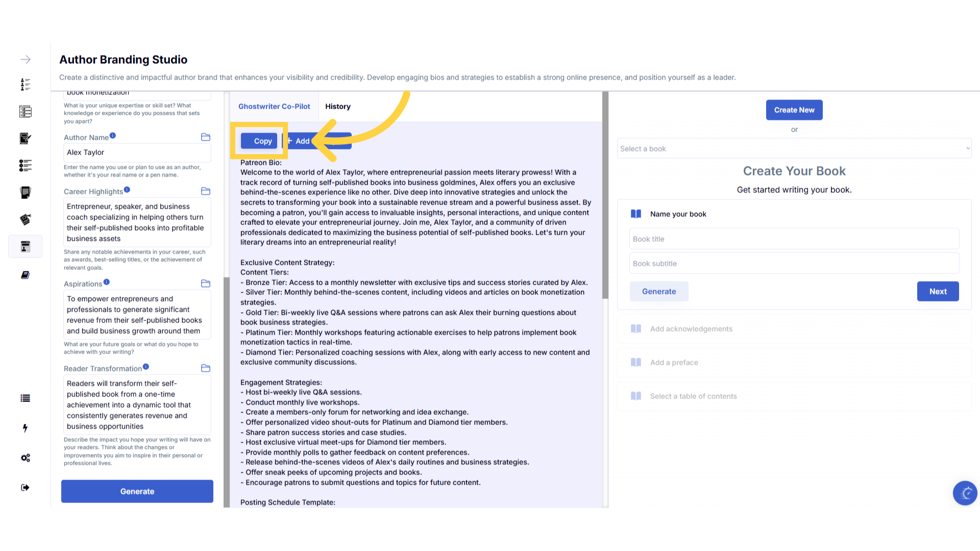Screen dimensions: 980x551
Task: Switch to the History tab
Action: coord(337,107)
